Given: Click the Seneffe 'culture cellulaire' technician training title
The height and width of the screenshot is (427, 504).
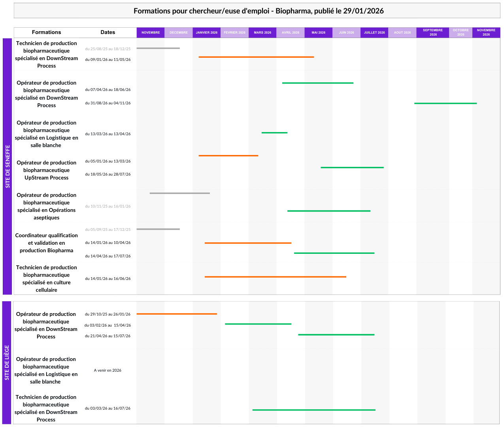Looking at the screenshot, I should tap(46, 279).
